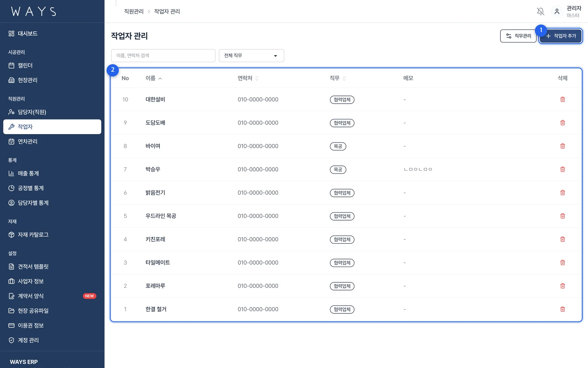The image size is (588, 368).
Task: Select the 작업자 sidebar item
Action: [x=52, y=127]
